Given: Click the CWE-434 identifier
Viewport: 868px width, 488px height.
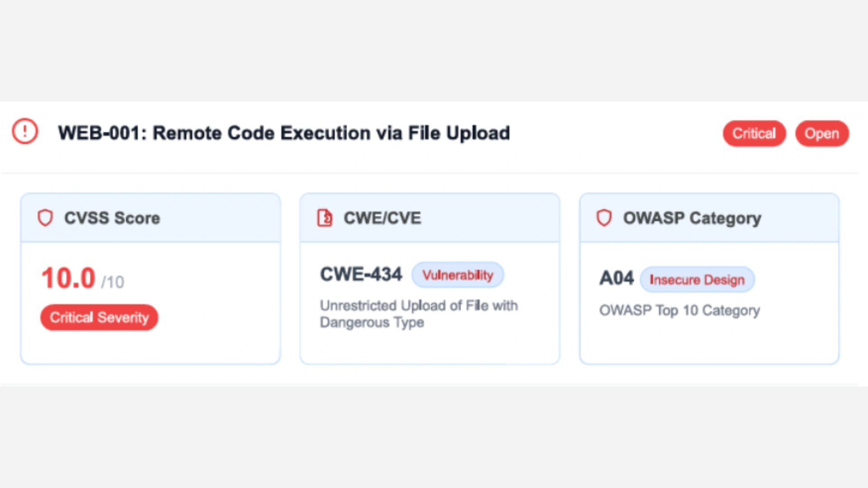Looking at the screenshot, I should 361,274.
